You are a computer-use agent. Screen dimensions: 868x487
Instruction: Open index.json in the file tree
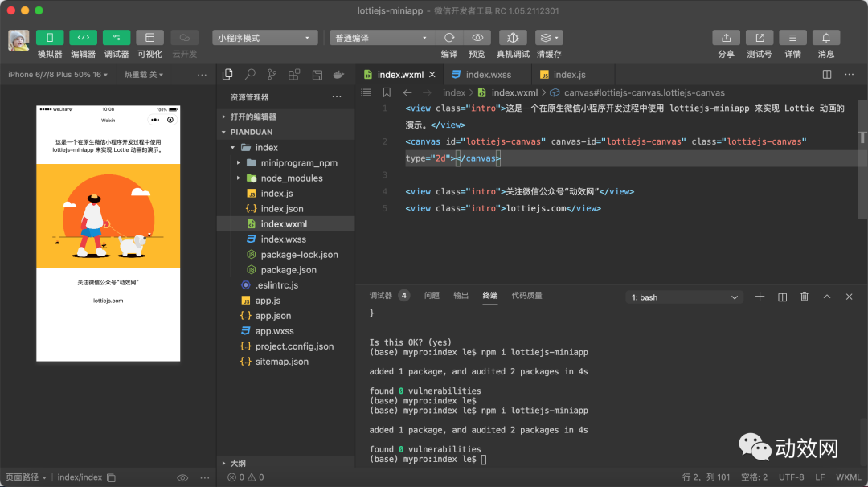click(x=285, y=209)
